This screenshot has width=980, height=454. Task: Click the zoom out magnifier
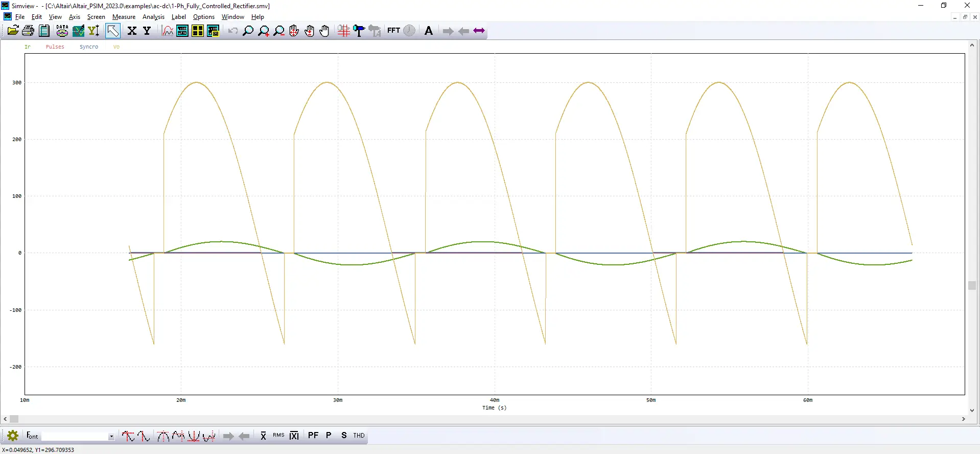point(279,31)
